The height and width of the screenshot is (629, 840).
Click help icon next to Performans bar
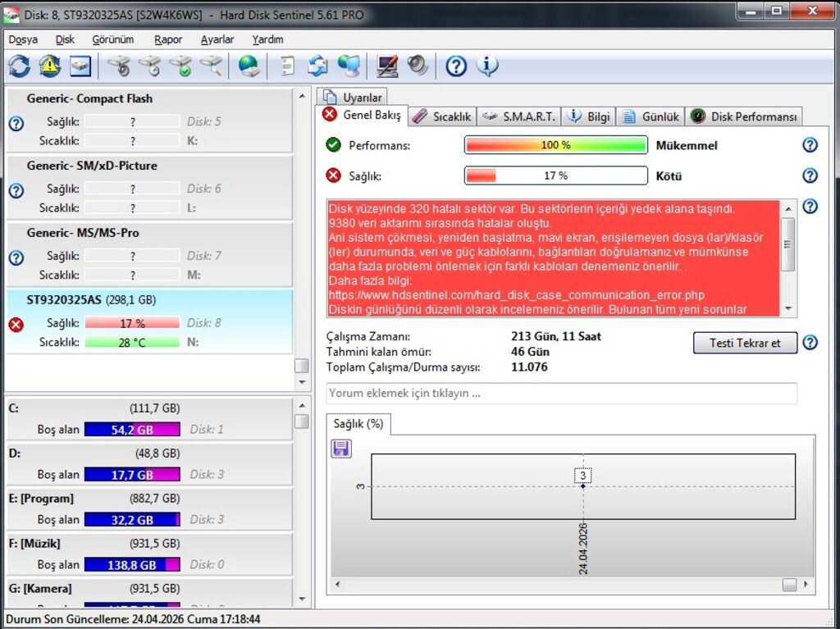pyautogui.click(x=810, y=144)
